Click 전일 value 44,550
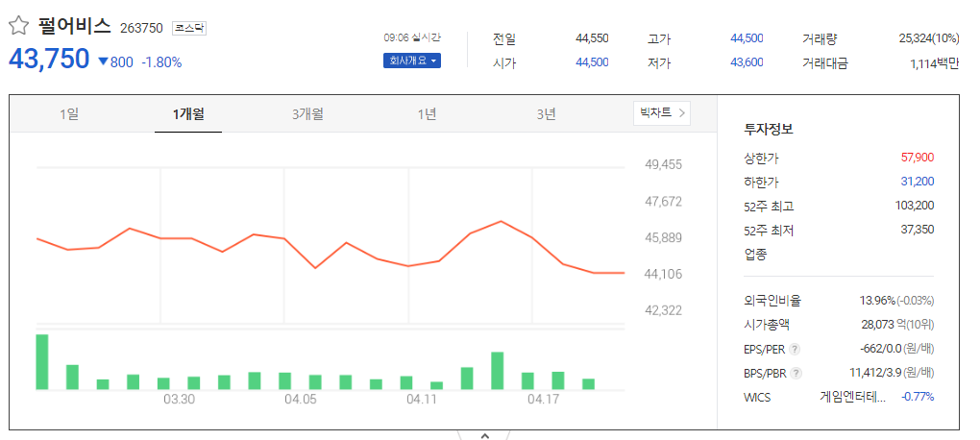The width and height of the screenshot is (980, 440). coord(592,38)
